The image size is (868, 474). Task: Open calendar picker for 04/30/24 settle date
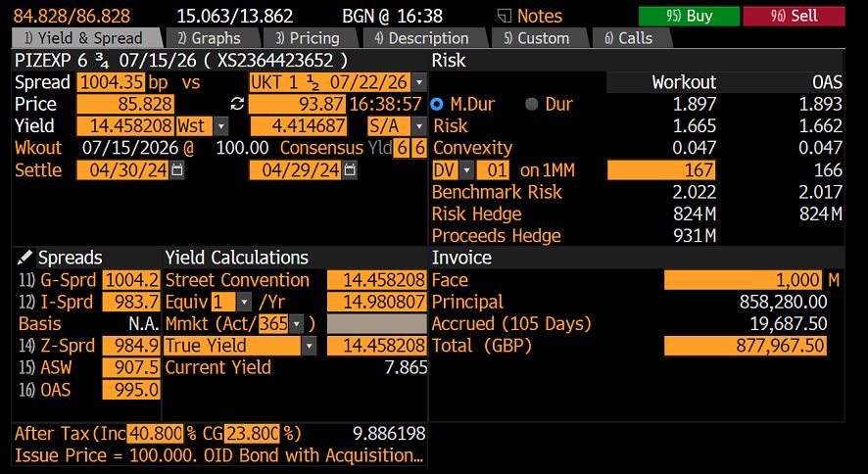click(x=176, y=170)
